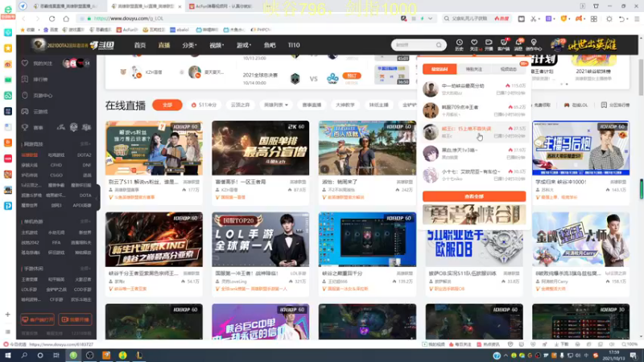Screen dimensions: 644x362
Task: Select the first orange tab in follow popup
Action: click(440, 69)
